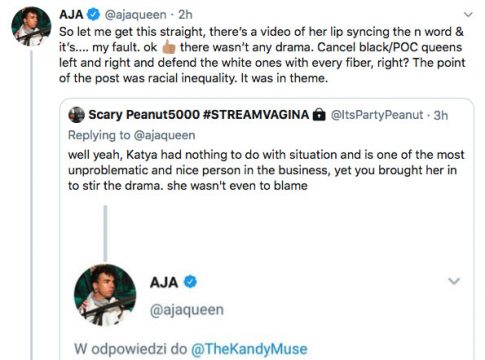Screen dimensions: 485x360
Task: Open AJA's profile picture on top tweet
Action: coord(31,26)
